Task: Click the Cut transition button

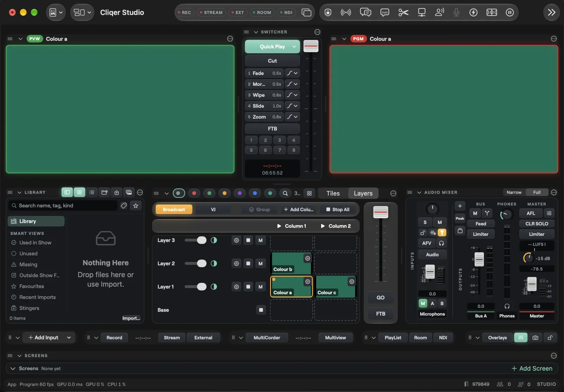Action: click(272, 61)
